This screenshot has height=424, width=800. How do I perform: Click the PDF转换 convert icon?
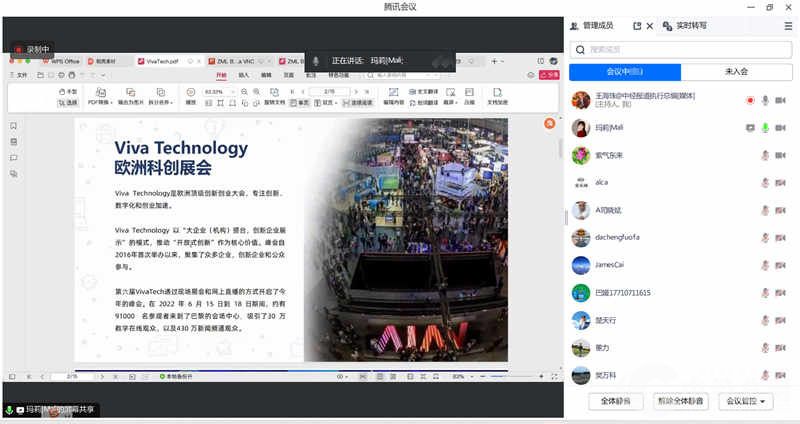[99, 92]
